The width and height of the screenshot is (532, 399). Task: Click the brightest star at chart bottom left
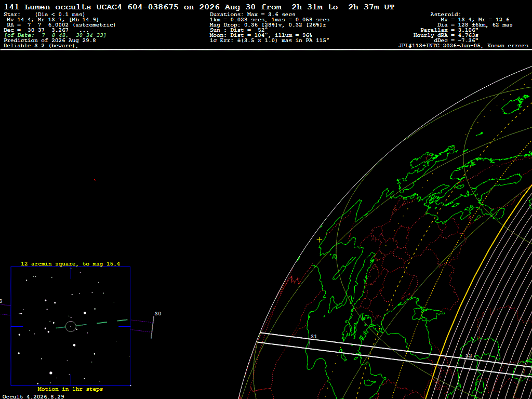tap(51, 373)
